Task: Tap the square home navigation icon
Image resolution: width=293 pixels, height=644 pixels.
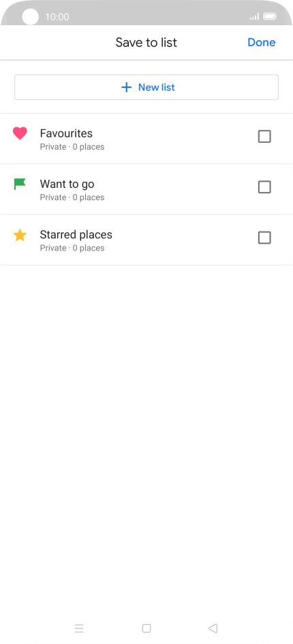Action: pyautogui.click(x=146, y=628)
